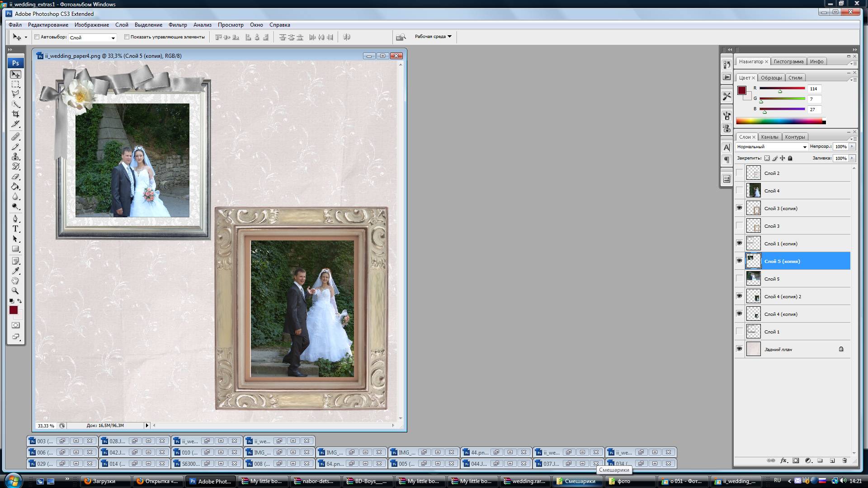The width and height of the screenshot is (868, 488).
Task: Select the Pen tool
Action: point(15,219)
